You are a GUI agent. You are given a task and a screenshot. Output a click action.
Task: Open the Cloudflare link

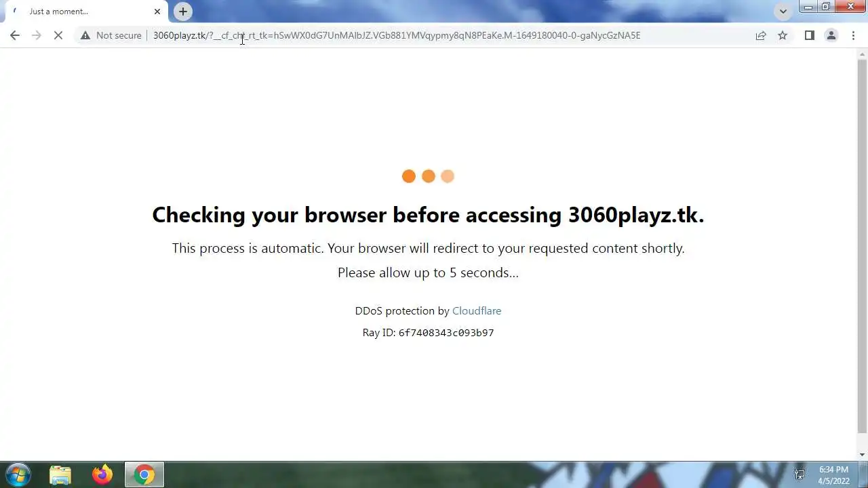pos(477,310)
